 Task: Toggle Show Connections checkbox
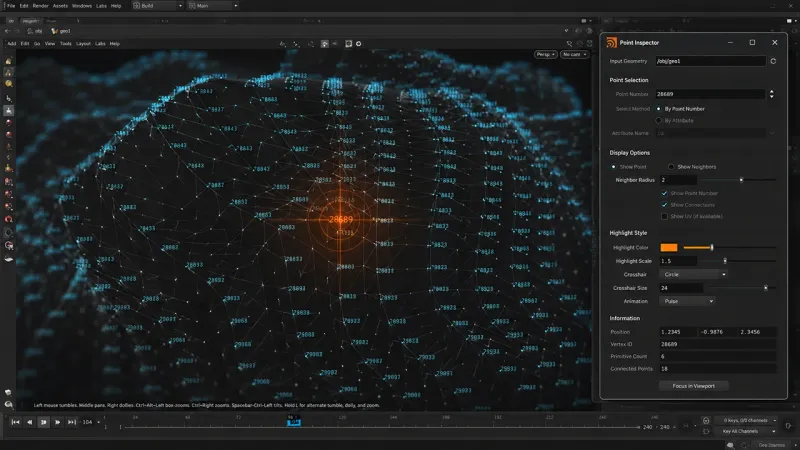point(664,205)
